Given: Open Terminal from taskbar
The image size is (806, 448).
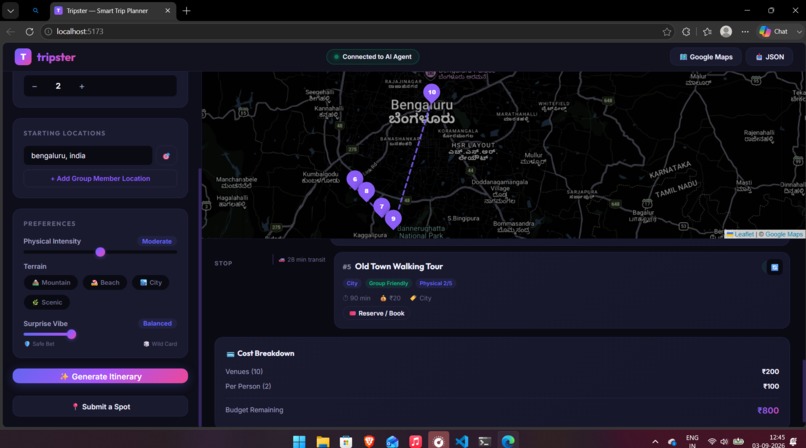Looking at the screenshot, I should pos(485,441).
